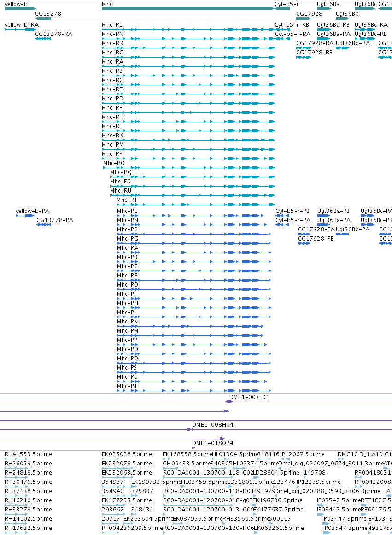
Task: Select transcript Mhc-RO
Action: click(x=114, y=163)
